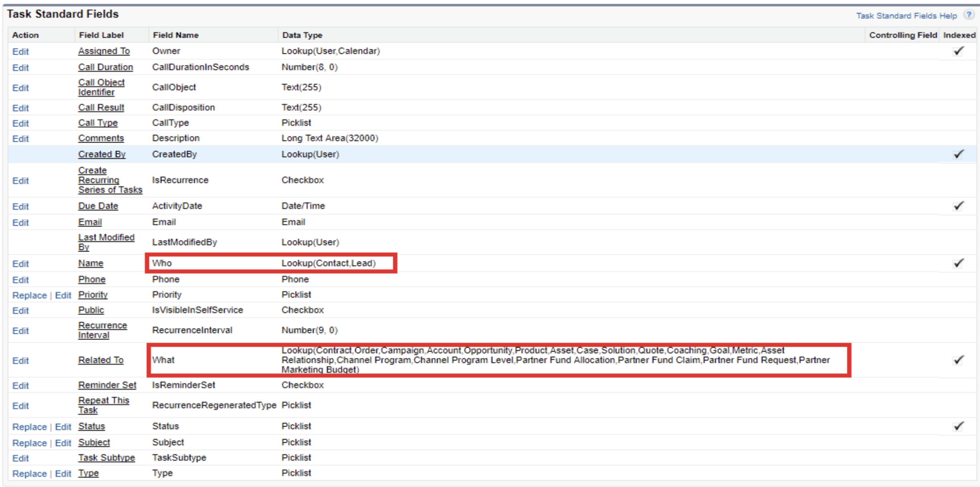The image size is (980, 487).
Task: Open the Task Standard Fields Help link
Action: pyautogui.click(x=906, y=16)
